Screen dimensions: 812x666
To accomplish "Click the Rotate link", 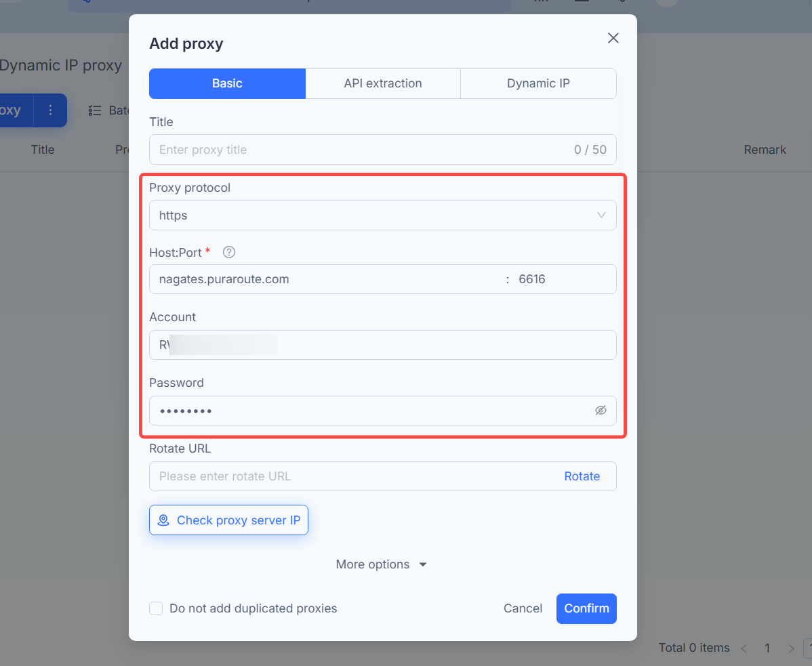I will point(582,476).
